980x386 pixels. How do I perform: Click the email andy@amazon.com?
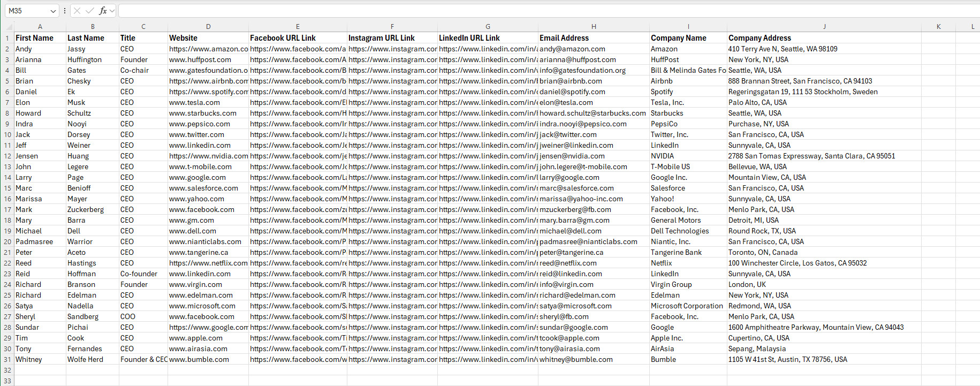pos(572,49)
